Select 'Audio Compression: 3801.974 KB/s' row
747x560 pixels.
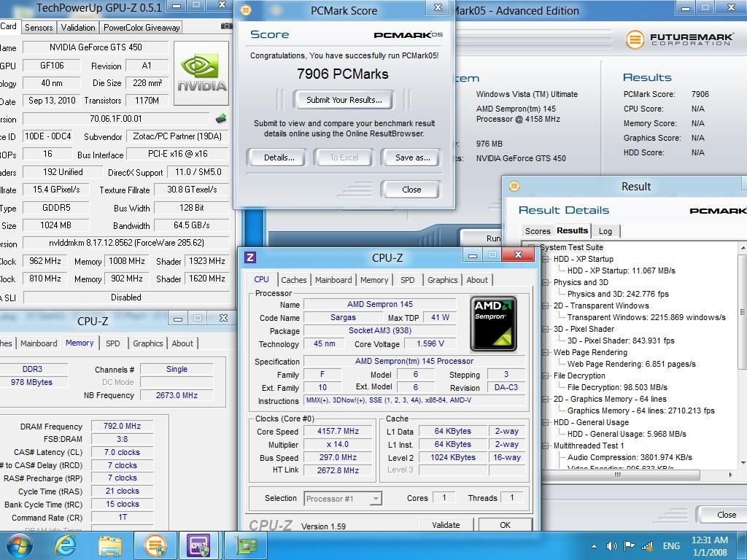coord(630,458)
